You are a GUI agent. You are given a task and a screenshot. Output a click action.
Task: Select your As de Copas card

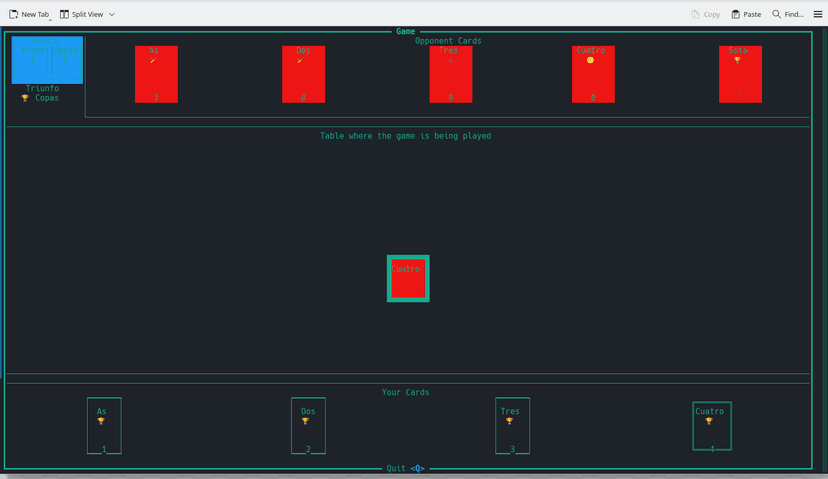click(104, 426)
